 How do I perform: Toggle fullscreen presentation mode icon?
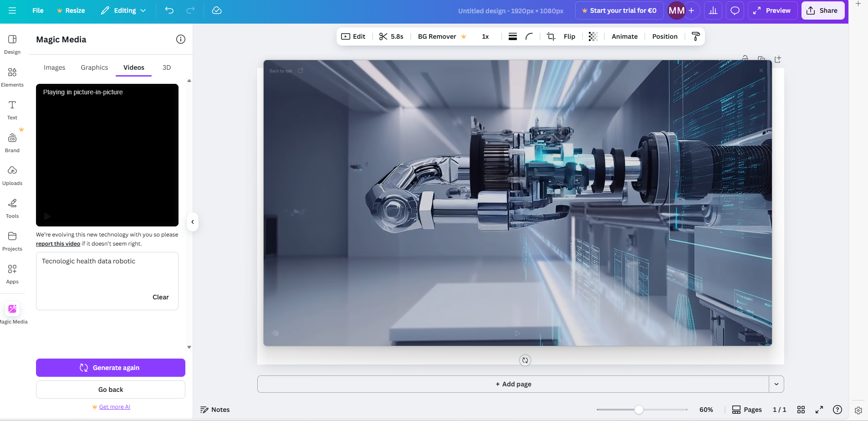click(x=819, y=410)
